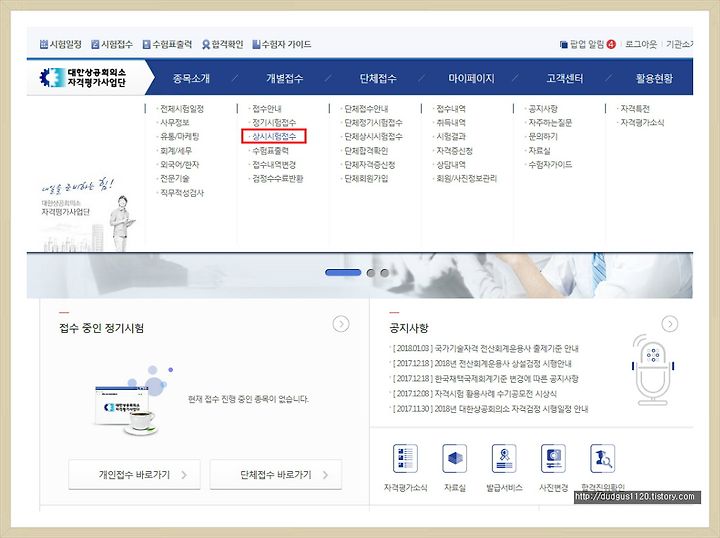The width and height of the screenshot is (720, 538).
Task: Click the 시험접수 icon in top bar
Action: coord(112,44)
